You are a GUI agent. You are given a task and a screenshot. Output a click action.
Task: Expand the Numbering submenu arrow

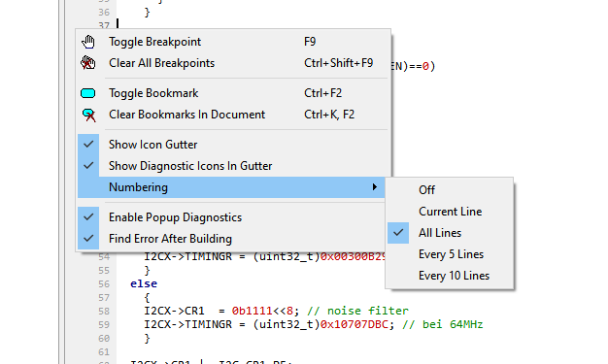(x=375, y=187)
